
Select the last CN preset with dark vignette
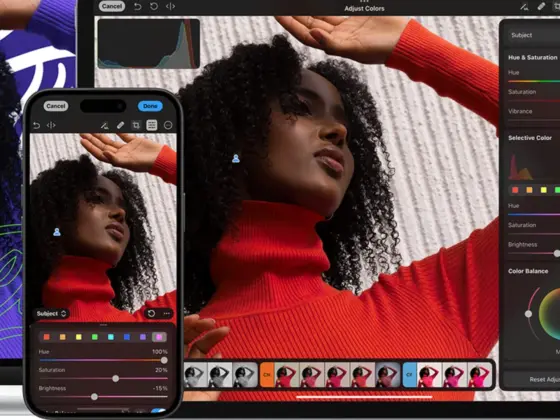pyautogui.click(x=388, y=375)
